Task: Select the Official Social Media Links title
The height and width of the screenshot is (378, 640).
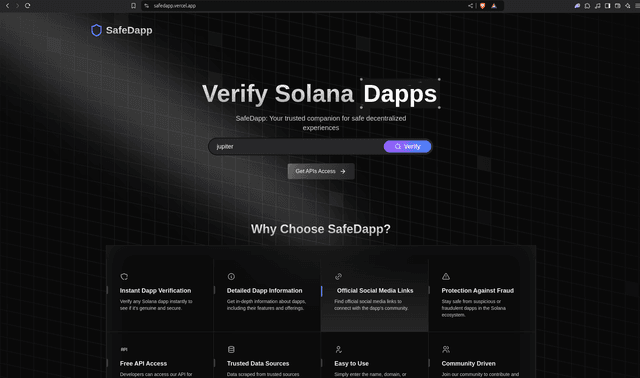Action: [375, 291]
